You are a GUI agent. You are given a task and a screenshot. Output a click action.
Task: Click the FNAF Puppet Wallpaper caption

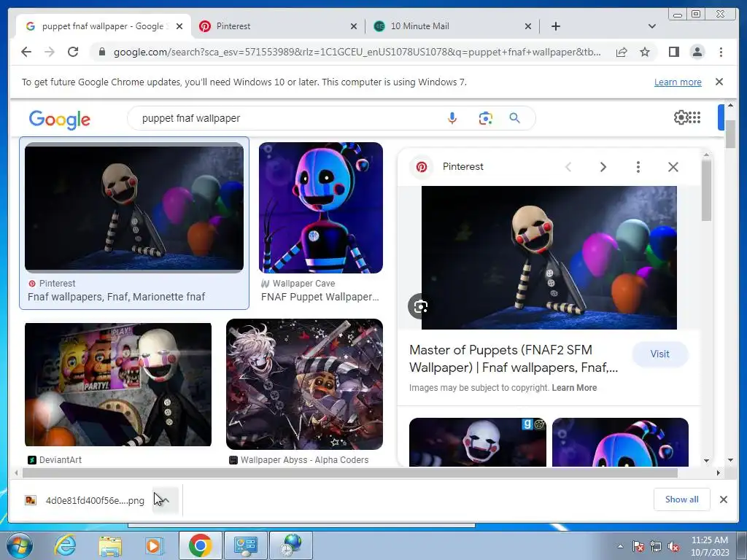(x=320, y=297)
